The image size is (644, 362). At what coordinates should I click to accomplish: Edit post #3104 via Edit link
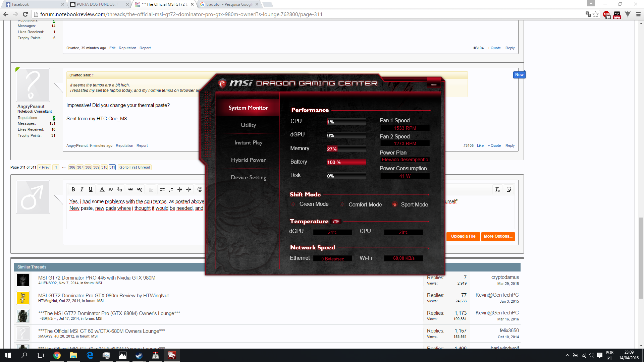[112, 48]
